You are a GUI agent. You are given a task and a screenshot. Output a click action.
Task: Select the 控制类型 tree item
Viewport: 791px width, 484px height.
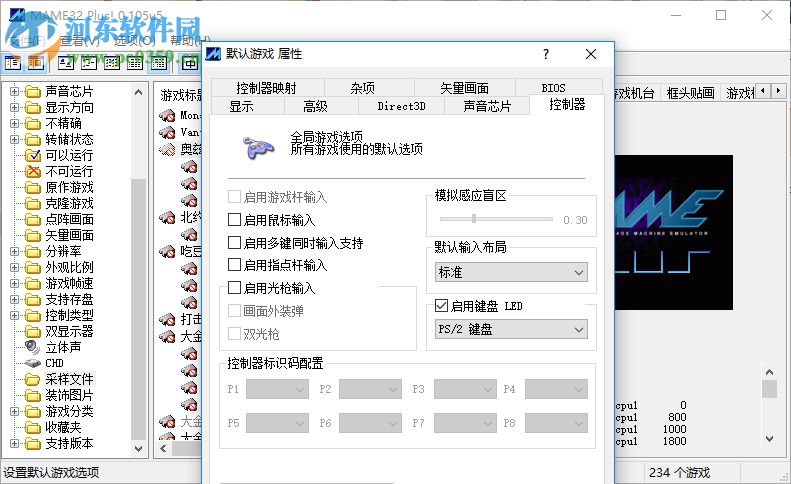[x=69, y=315]
